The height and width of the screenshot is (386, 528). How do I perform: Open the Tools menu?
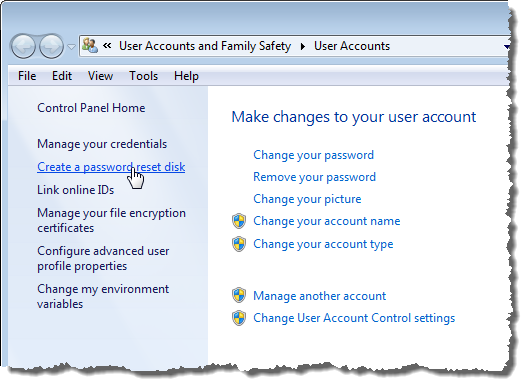tap(143, 76)
